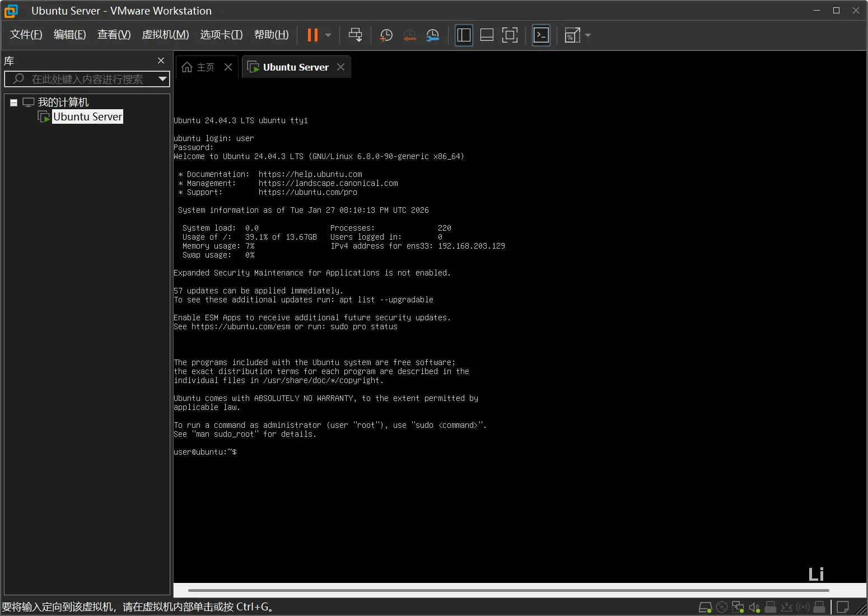868x616 pixels.
Task: Click Send Ctrl+Alt+Del toolbar icon
Action: coord(355,35)
